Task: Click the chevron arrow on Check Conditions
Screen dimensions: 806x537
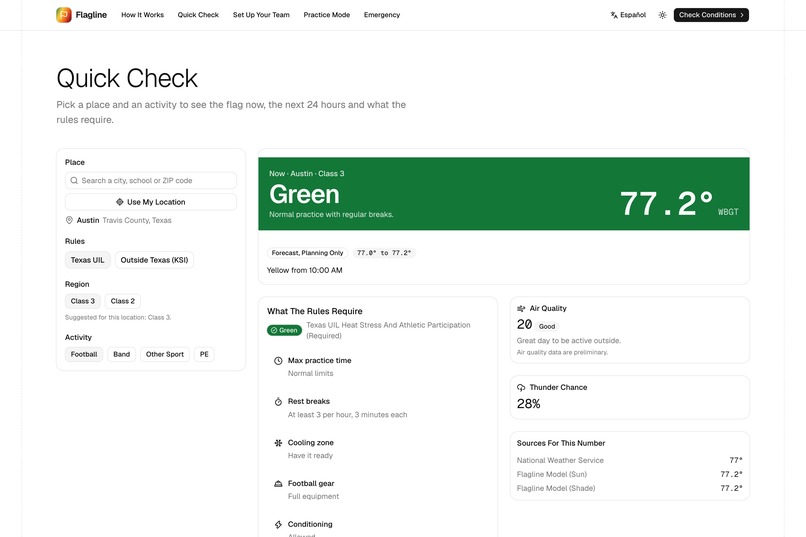Action: pos(742,15)
